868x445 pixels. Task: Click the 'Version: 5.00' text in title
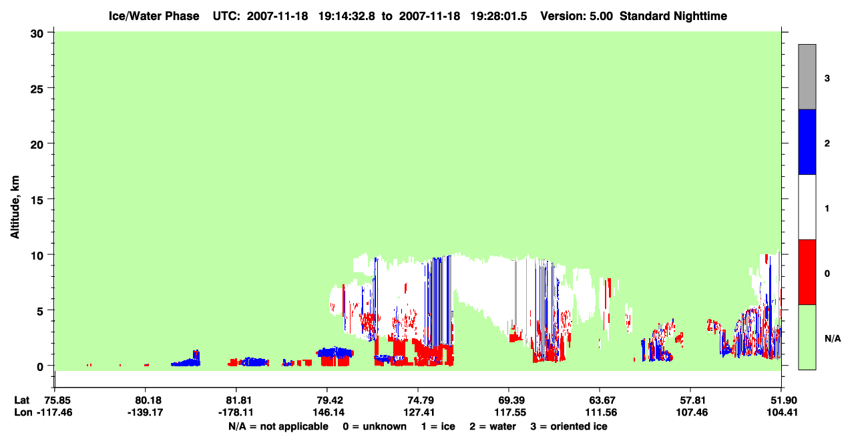[x=577, y=15]
